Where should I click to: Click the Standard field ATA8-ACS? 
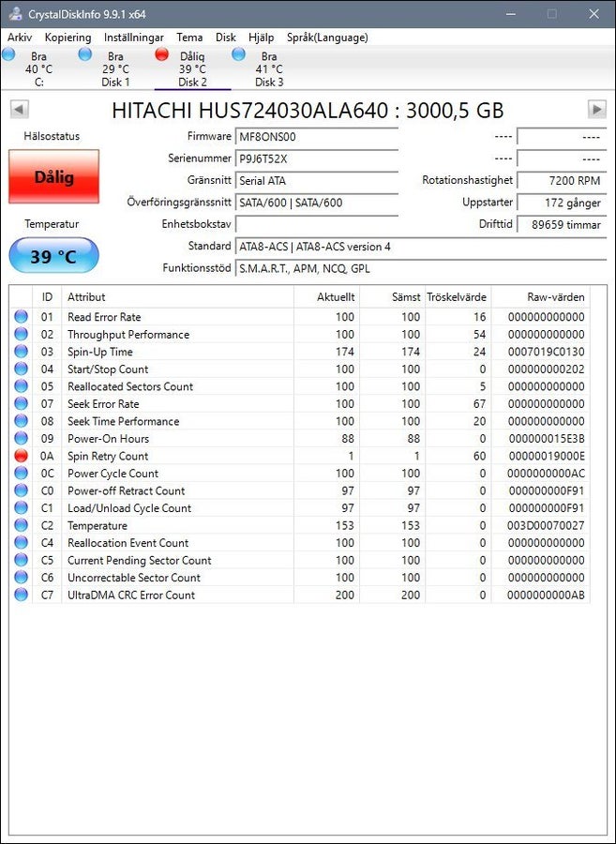coord(421,247)
